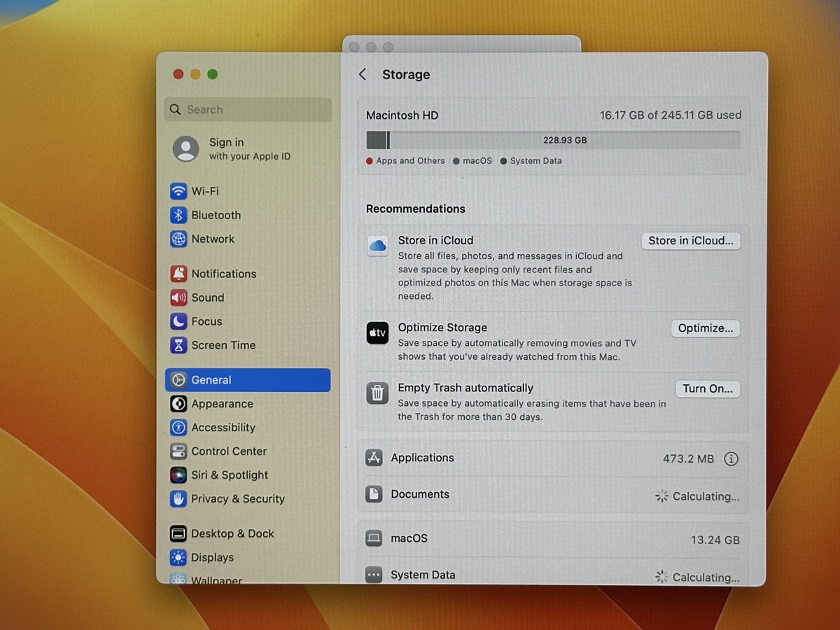Click the 228.93 GB free space label
This screenshot has height=630, width=840.
pos(565,140)
